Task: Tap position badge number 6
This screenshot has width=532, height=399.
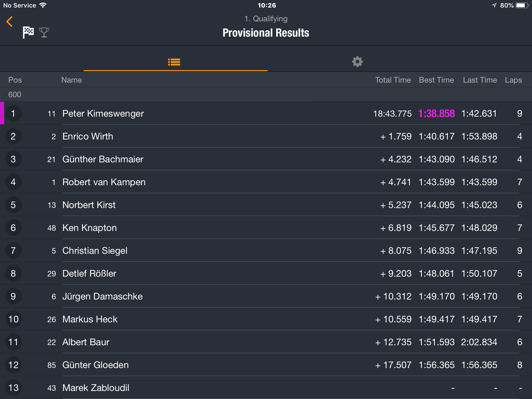Action: 13,228
